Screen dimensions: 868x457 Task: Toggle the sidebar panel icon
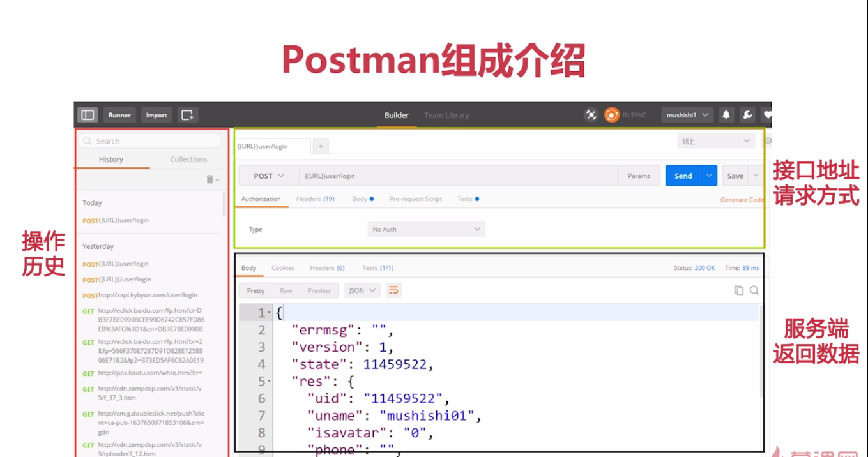pyautogui.click(x=88, y=115)
